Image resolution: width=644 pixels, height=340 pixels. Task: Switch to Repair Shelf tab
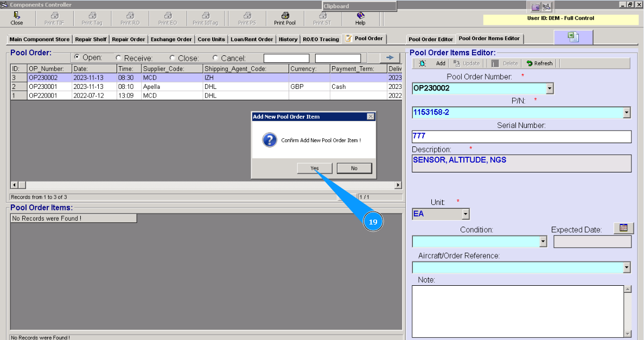point(91,40)
